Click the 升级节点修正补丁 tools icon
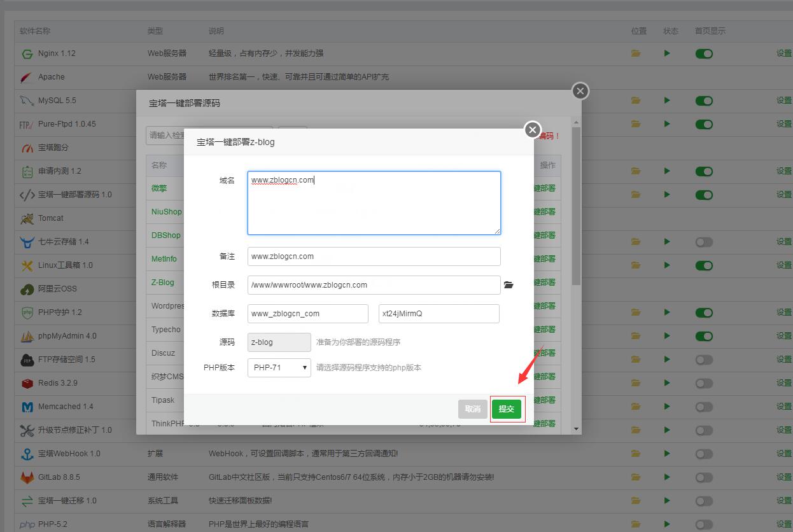The image size is (793, 532). (27, 430)
